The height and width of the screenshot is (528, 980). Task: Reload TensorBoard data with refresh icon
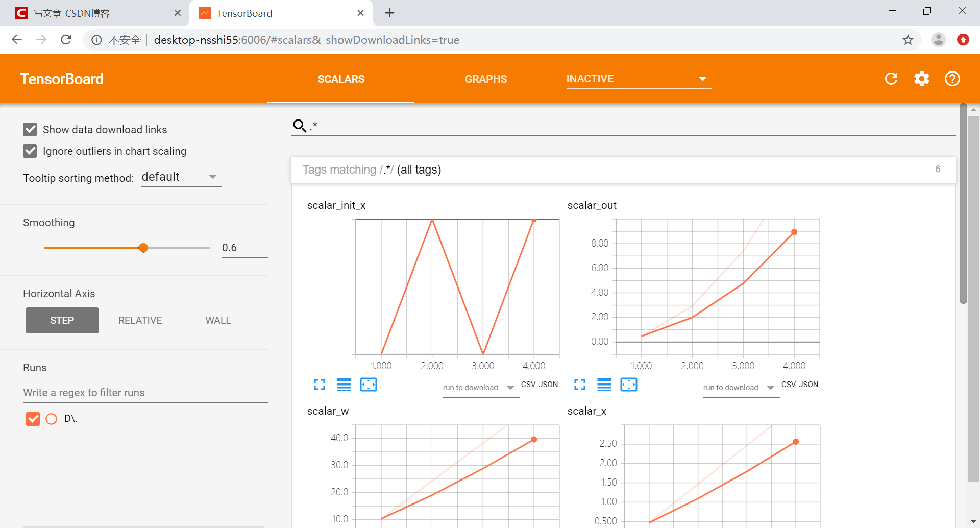[891, 79]
